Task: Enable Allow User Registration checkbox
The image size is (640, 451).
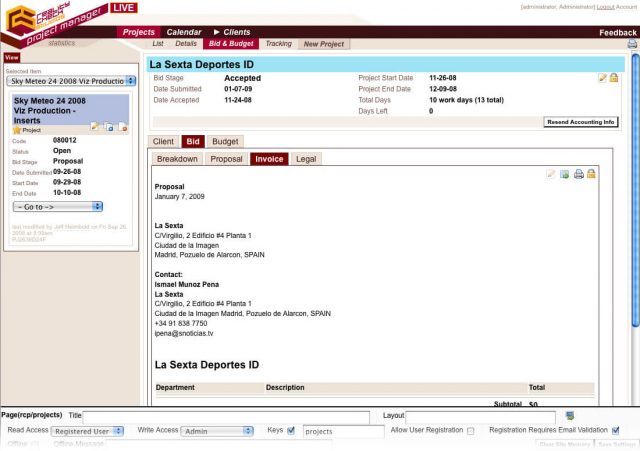Action: [471, 431]
